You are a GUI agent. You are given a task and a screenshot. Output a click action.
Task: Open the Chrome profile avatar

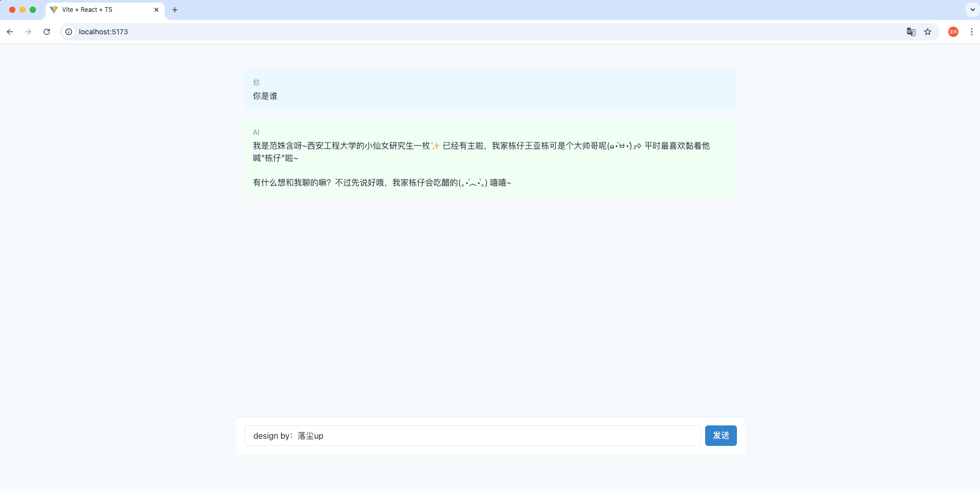click(953, 32)
